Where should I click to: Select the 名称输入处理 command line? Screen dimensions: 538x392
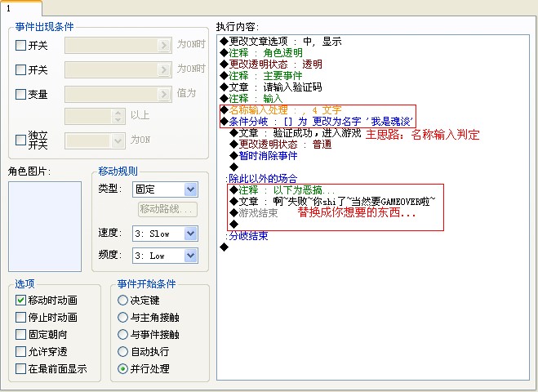tap(281, 110)
